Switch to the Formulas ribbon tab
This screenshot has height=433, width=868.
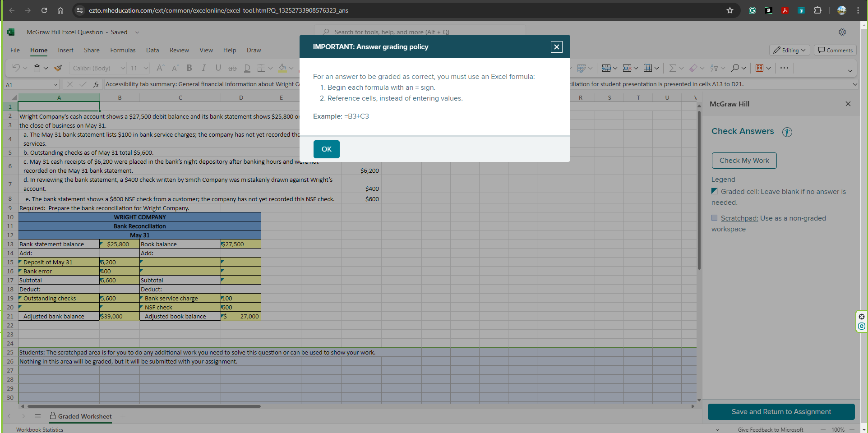pyautogui.click(x=123, y=50)
